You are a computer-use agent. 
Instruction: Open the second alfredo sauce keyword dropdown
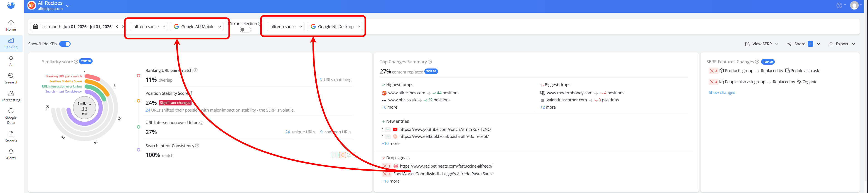(286, 27)
